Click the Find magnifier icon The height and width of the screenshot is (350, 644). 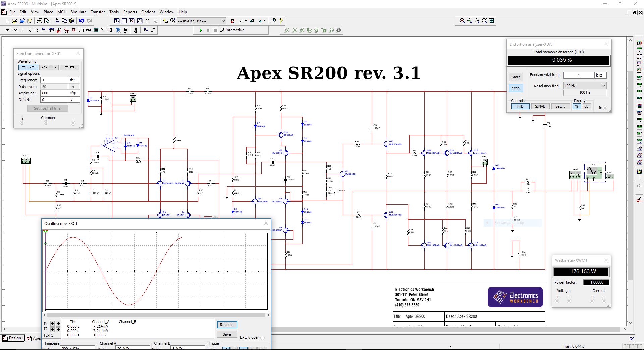(273, 21)
